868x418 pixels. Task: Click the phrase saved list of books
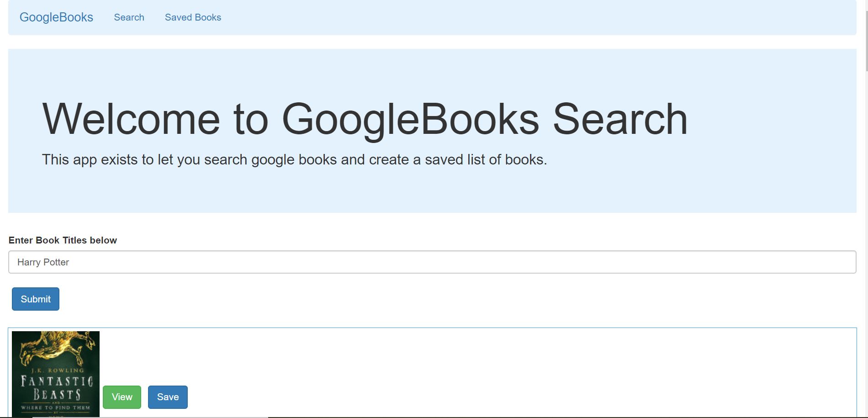pyautogui.click(x=486, y=159)
